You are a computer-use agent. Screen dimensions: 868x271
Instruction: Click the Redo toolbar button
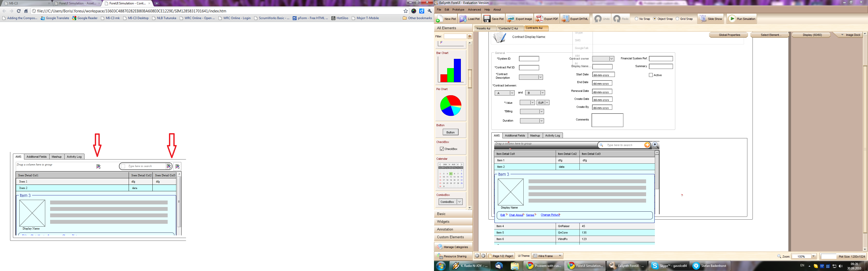(x=621, y=19)
